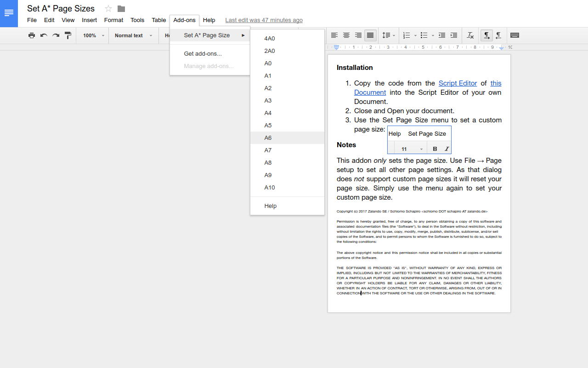Select the Paint format tool
Screen dimensions: 588x368
click(68, 35)
